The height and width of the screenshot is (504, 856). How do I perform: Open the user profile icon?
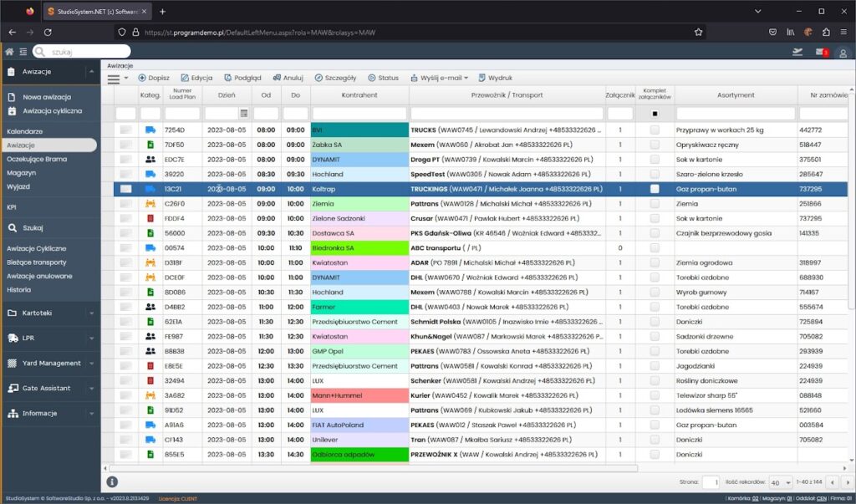(843, 52)
